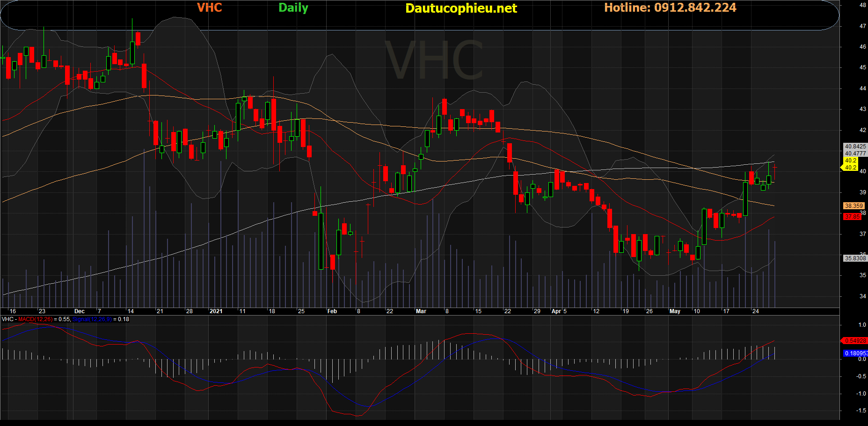Screen dimensions: 868x426
Task: Select the Mar marker on time axis
Action: tap(421, 311)
